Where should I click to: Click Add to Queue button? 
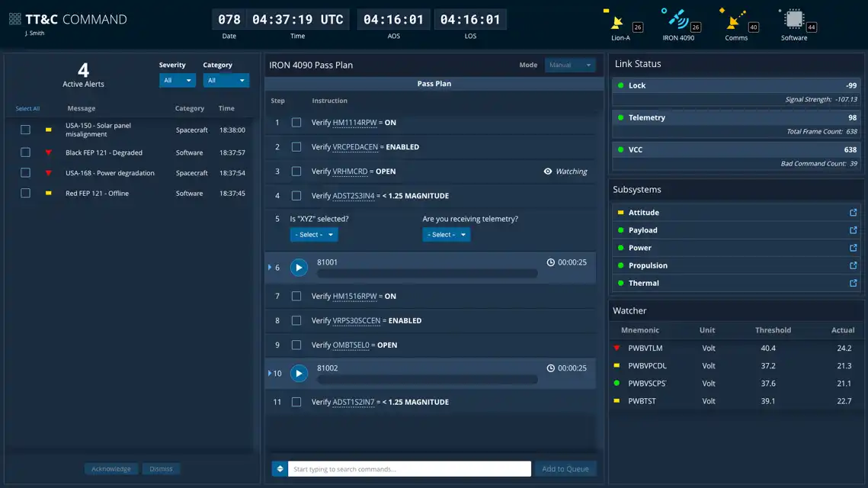tap(565, 469)
